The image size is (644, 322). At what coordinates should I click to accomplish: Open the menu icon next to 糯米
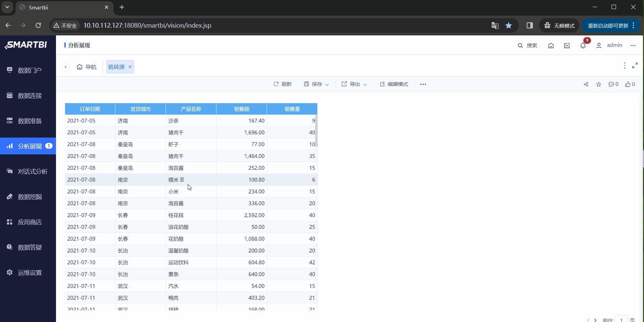point(182,180)
